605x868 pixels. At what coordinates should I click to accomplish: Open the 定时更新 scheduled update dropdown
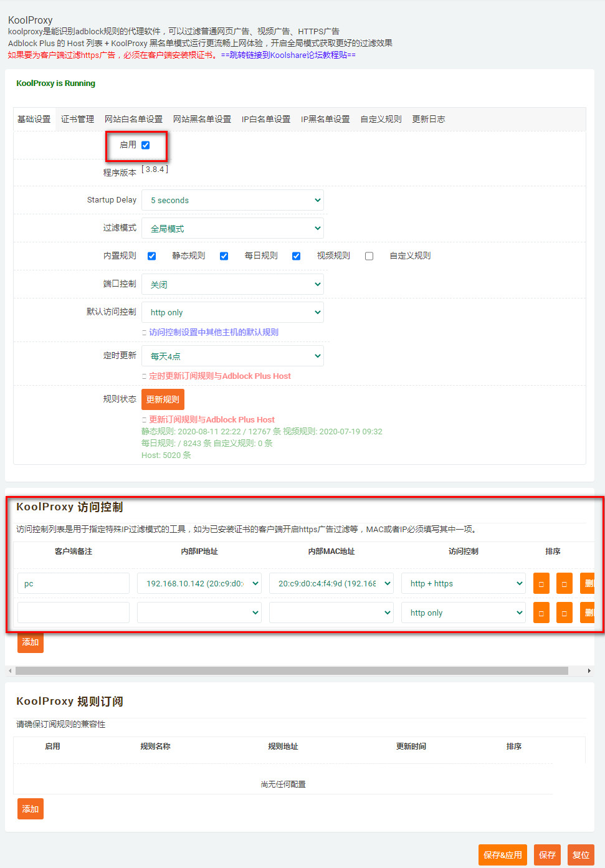point(232,356)
